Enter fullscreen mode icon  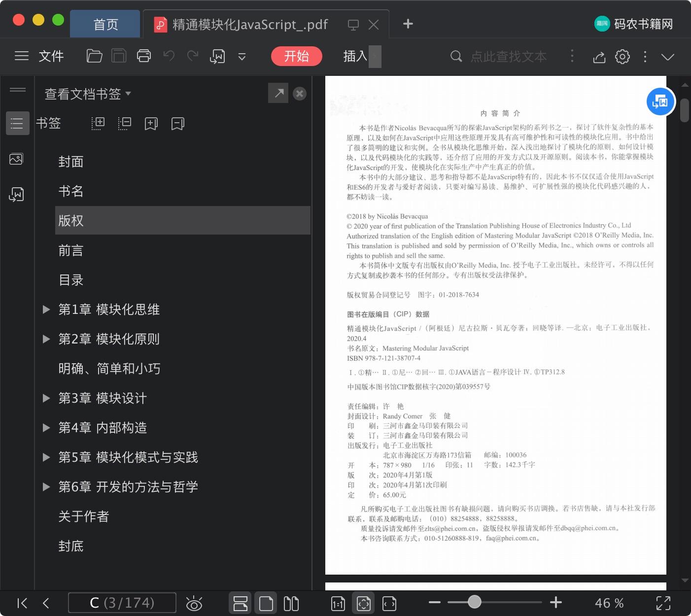coord(663,603)
